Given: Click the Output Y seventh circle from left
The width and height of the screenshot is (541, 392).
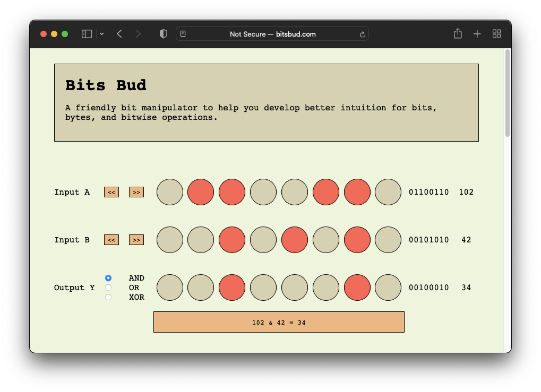Looking at the screenshot, I should tap(357, 288).
